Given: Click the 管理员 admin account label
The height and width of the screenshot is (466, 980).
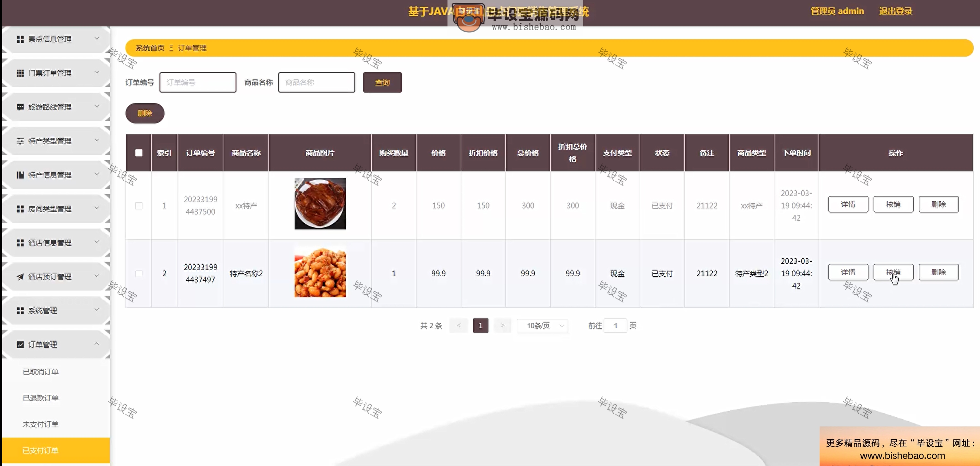Looking at the screenshot, I should [837, 11].
